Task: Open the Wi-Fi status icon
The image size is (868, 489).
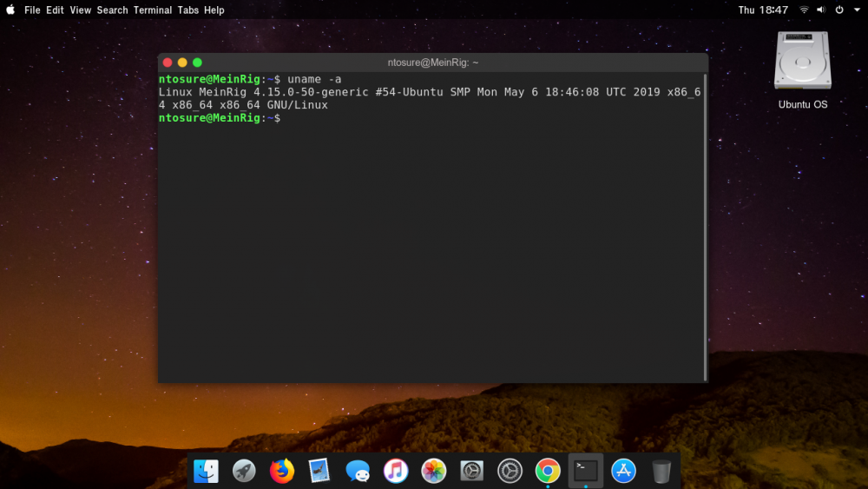Action: [x=804, y=10]
